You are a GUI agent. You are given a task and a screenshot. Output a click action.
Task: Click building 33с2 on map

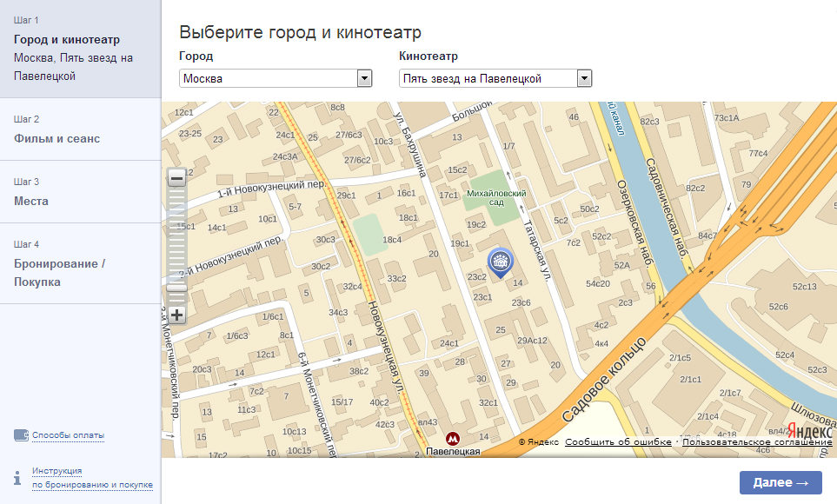coord(396,278)
